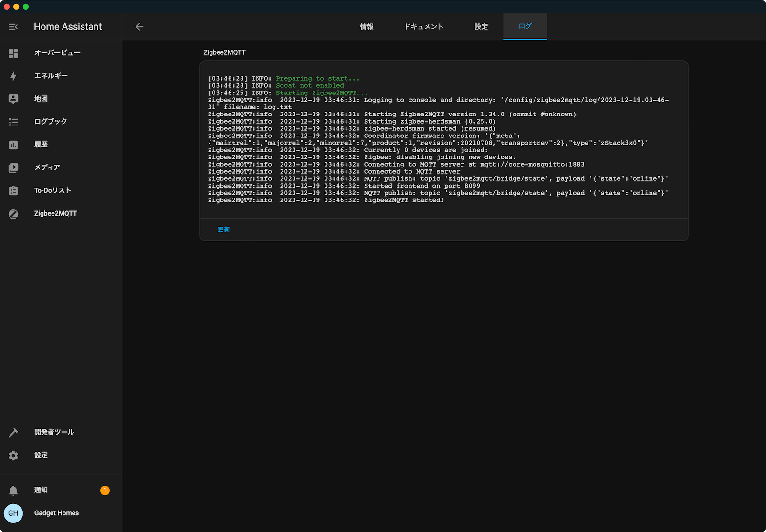Click the Zigbee2MQTT log heading
Screen dimensions: 766x532
(224, 52)
